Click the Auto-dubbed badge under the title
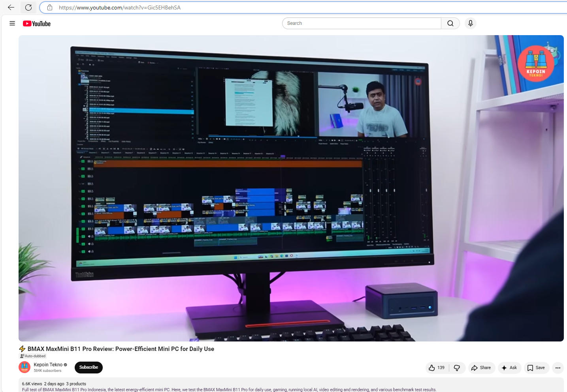567x392 pixels. tap(33, 356)
